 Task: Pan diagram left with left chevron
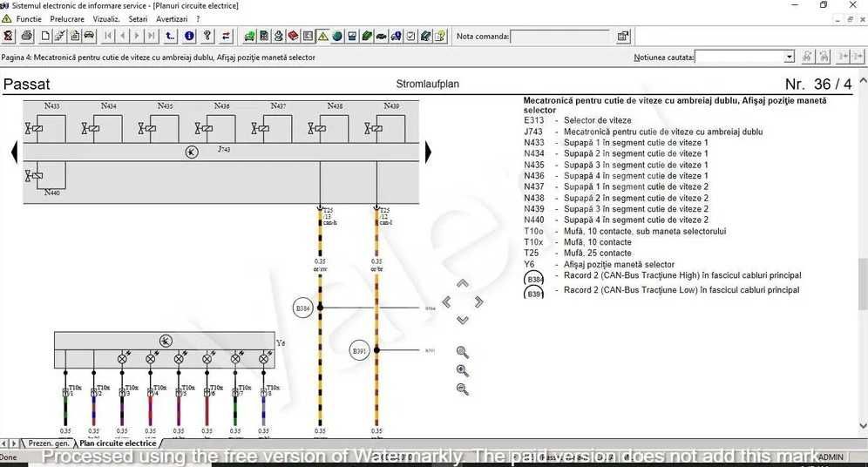tap(446, 301)
